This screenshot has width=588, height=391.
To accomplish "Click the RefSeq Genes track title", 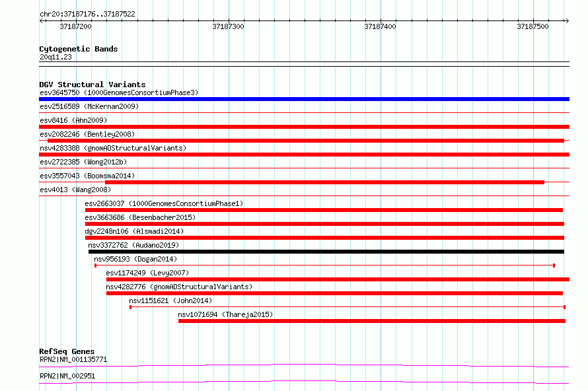I will [67, 351].
